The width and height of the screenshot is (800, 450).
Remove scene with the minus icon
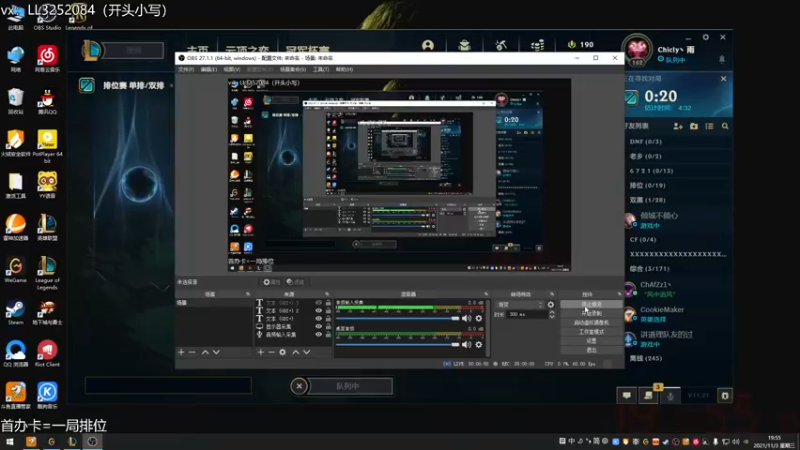pos(192,352)
